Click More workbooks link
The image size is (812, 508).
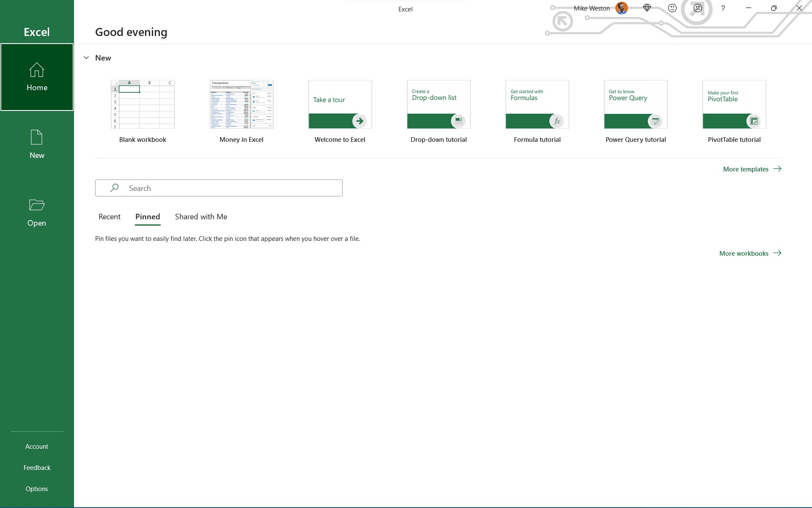coord(750,253)
